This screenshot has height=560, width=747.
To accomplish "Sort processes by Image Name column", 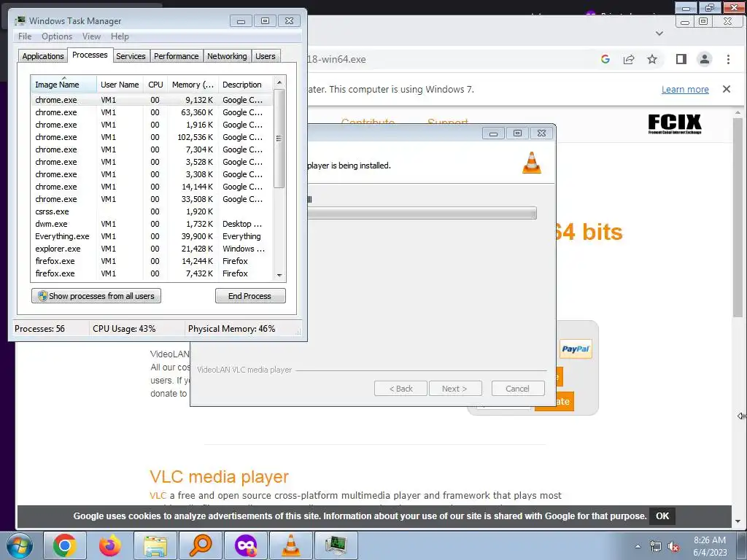I will [x=63, y=85].
